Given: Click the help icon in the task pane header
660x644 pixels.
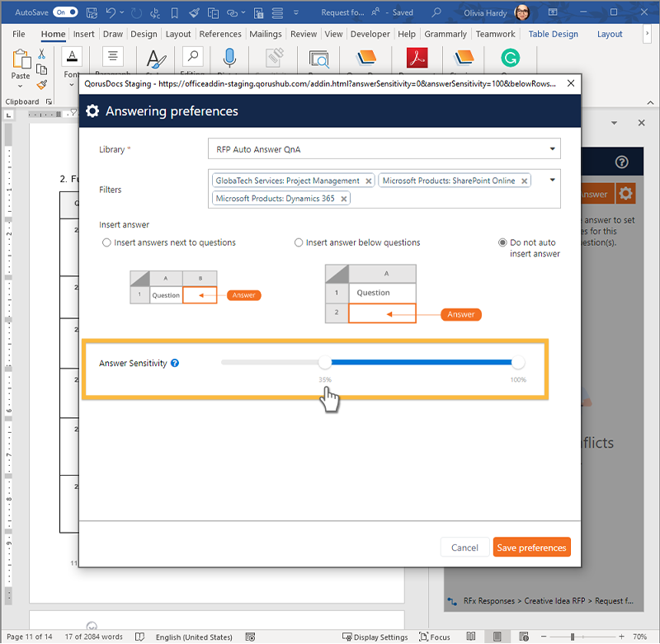Looking at the screenshot, I should point(621,162).
